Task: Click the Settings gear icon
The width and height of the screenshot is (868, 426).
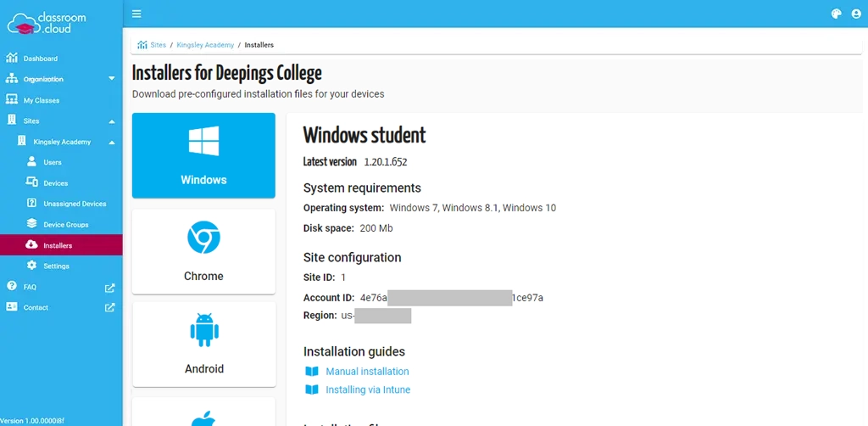Action: [31, 266]
